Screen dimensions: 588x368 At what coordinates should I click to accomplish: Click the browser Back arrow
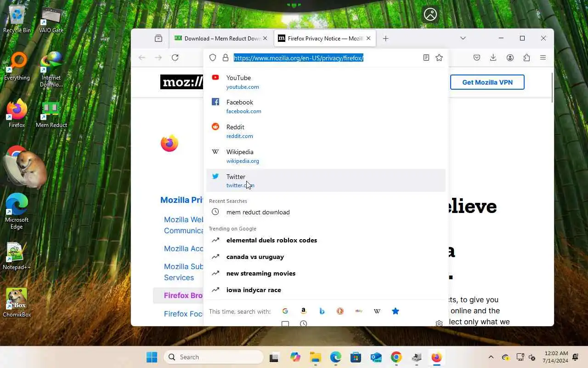pyautogui.click(x=142, y=57)
